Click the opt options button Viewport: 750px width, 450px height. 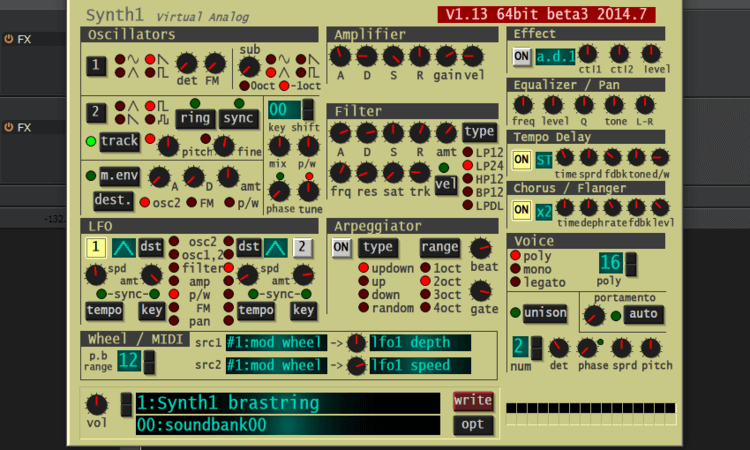point(473,425)
